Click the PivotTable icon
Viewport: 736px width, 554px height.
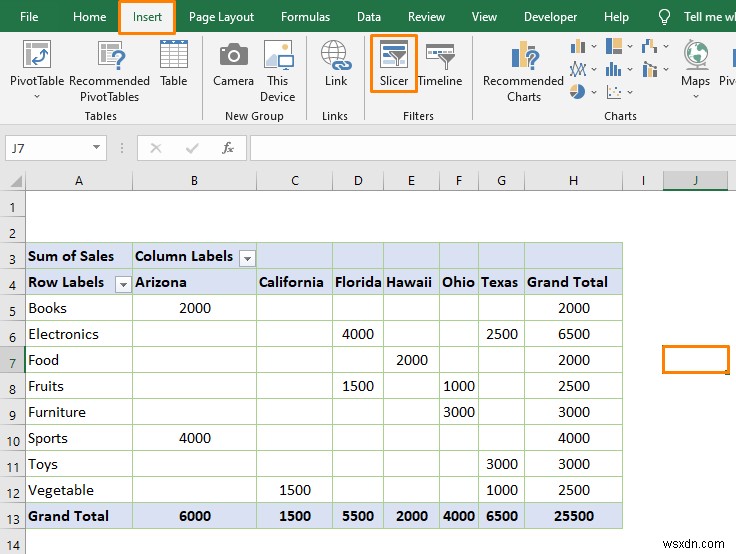(x=37, y=64)
